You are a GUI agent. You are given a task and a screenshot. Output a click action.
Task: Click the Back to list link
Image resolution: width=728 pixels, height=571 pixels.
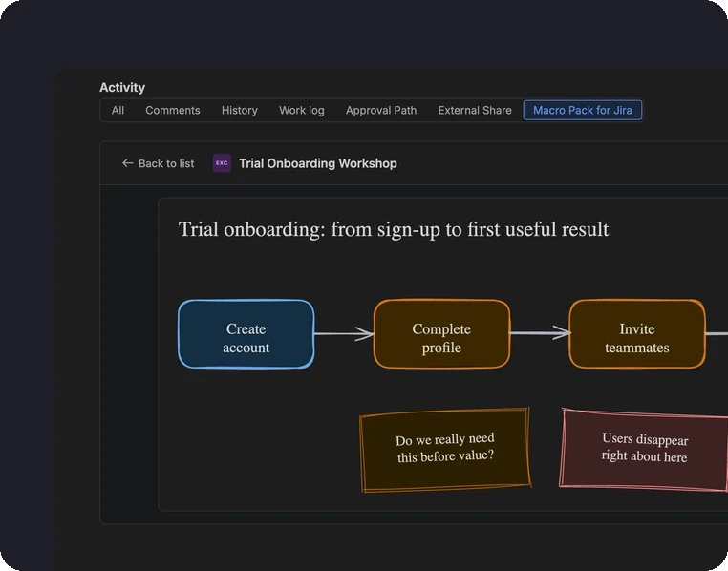(x=158, y=163)
